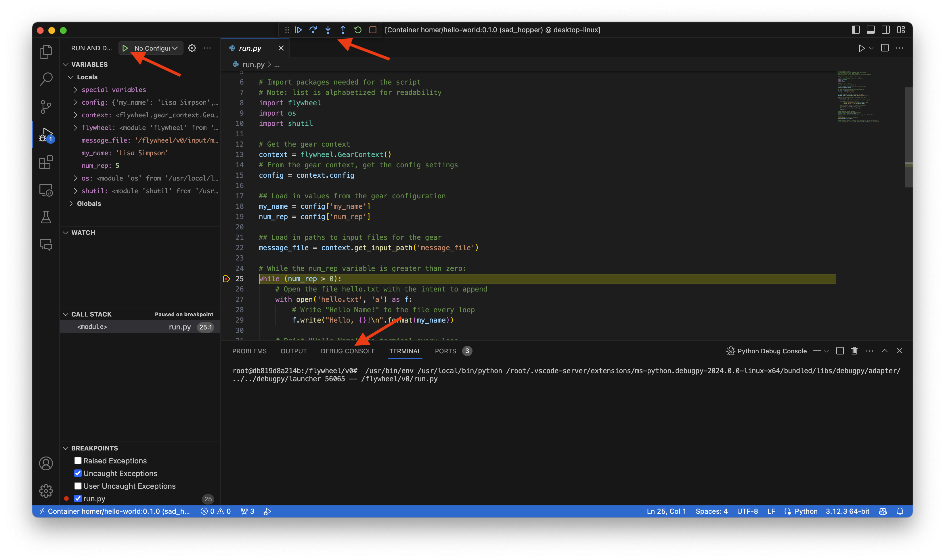Open the Accounts menu icon

click(46, 463)
